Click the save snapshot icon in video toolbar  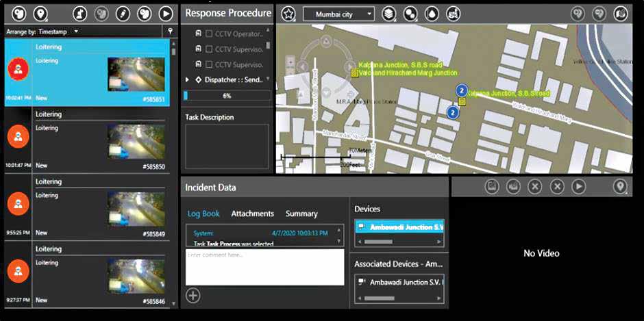coord(491,186)
